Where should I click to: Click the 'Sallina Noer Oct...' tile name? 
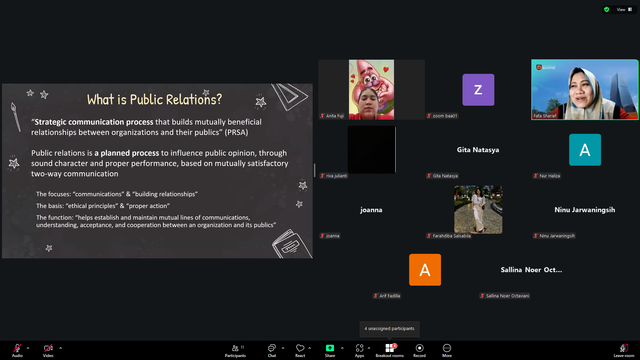[531, 270]
